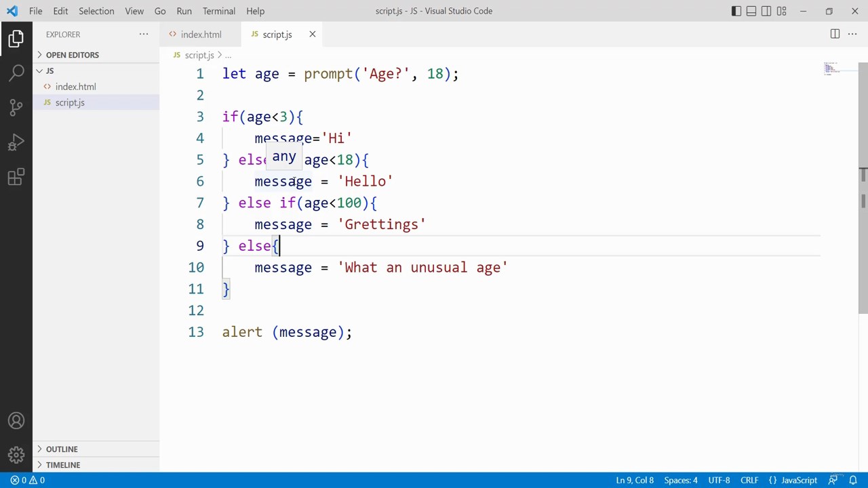
Task: Click alert on line 13
Action: pos(242,332)
